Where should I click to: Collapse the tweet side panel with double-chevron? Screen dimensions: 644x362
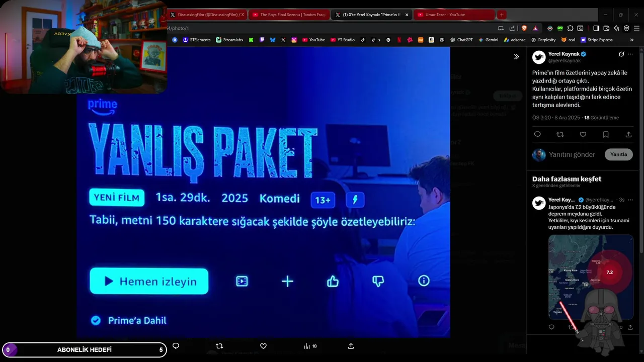click(516, 57)
